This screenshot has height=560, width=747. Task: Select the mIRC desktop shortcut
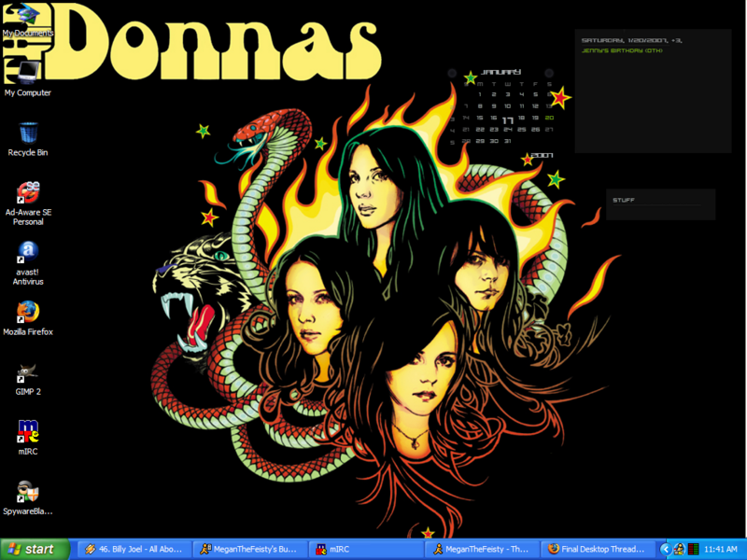(x=28, y=438)
